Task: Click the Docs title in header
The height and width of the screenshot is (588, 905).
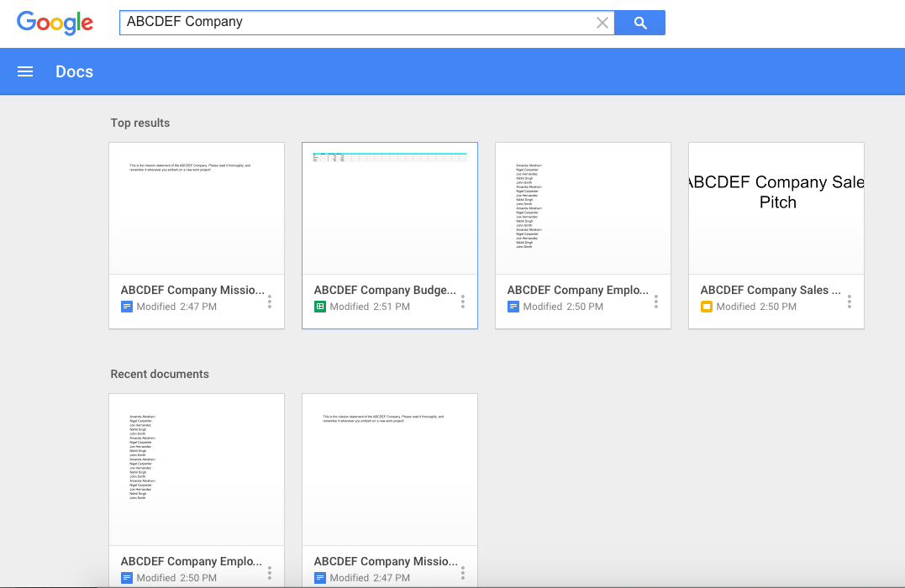Action: [x=74, y=71]
